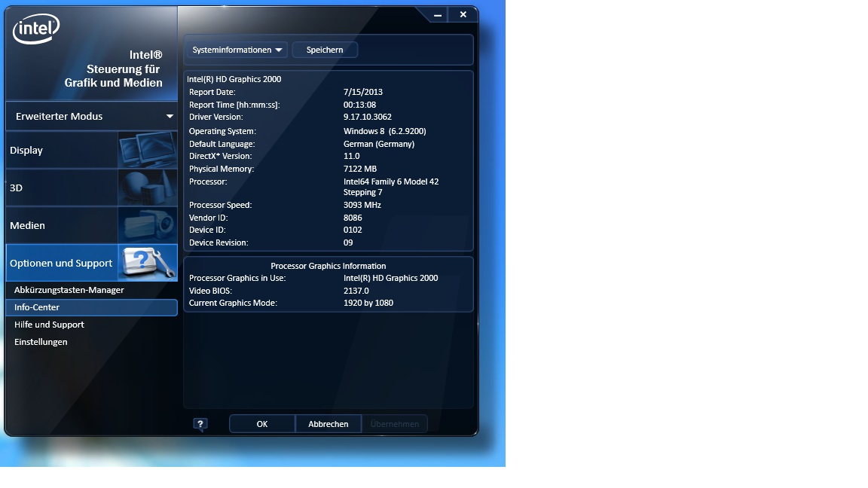Click the Device Revision value 09
868x488 pixels.
point(348,242)
